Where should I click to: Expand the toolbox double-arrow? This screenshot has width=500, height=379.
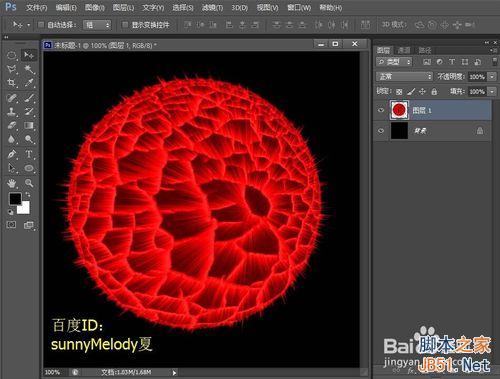[x=6, y=37]
